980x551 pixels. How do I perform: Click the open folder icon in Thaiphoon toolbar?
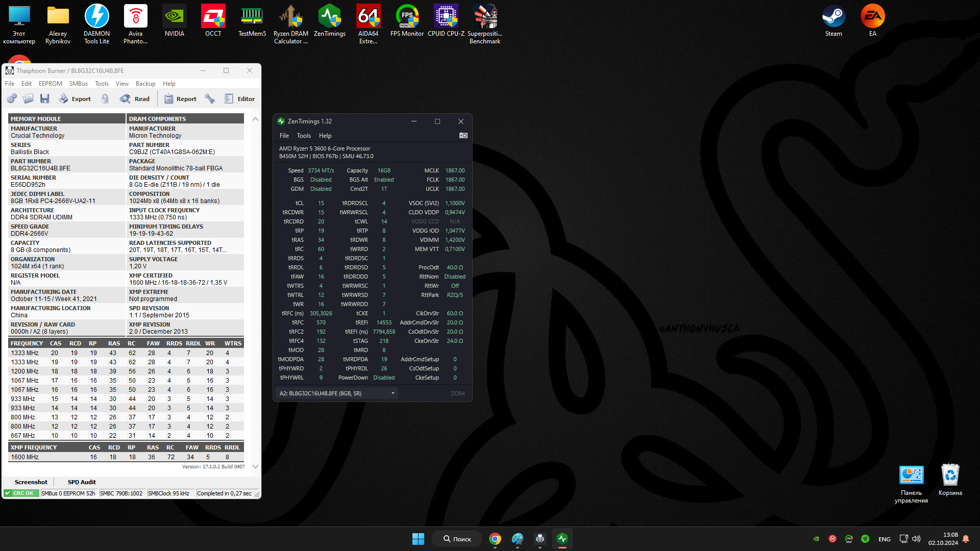(28, 99)
